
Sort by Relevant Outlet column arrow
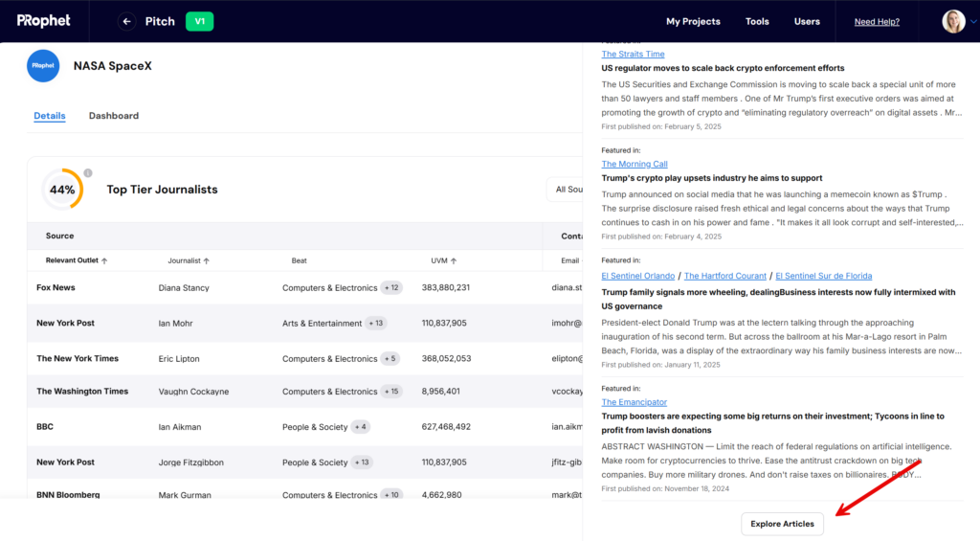coord(104,260)
